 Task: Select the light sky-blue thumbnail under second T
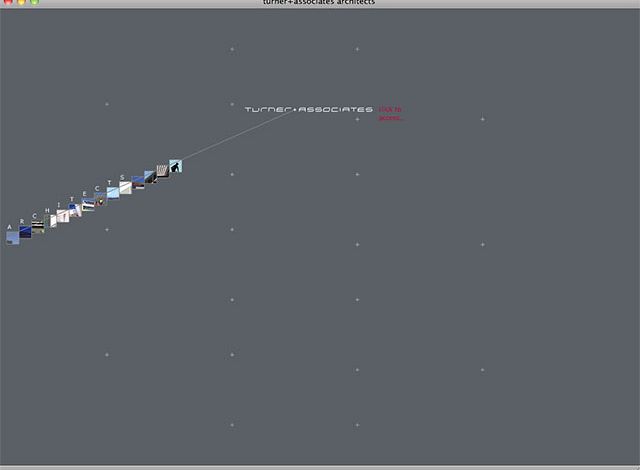coord(113,193)
